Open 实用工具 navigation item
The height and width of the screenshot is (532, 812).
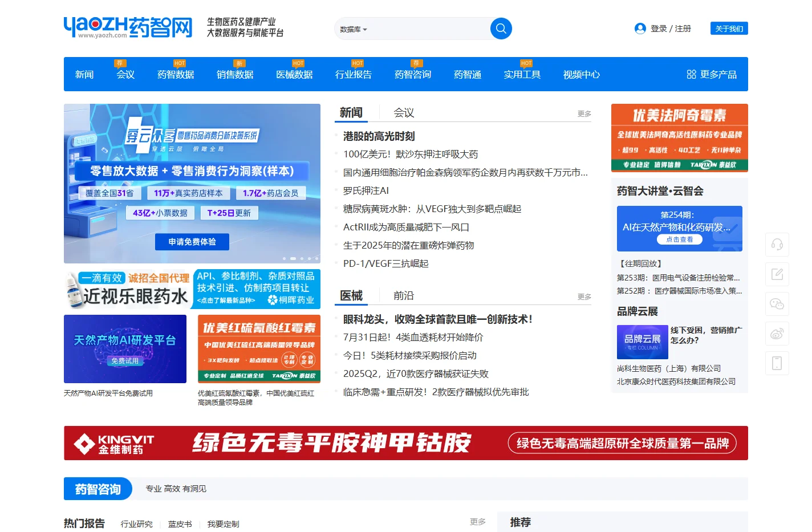click(x=522, y=75)
